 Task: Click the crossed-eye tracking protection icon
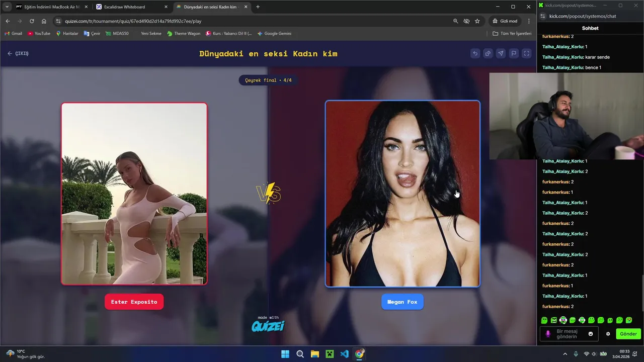point(466,21)
